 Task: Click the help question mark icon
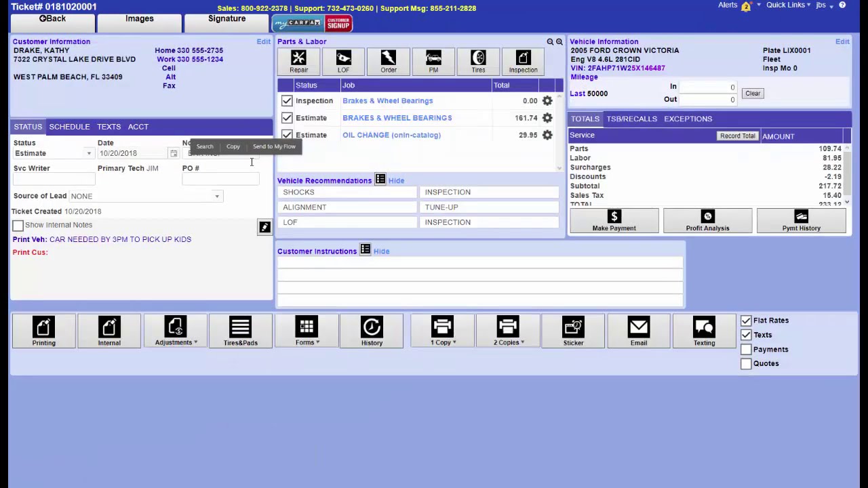click(842, 5)
